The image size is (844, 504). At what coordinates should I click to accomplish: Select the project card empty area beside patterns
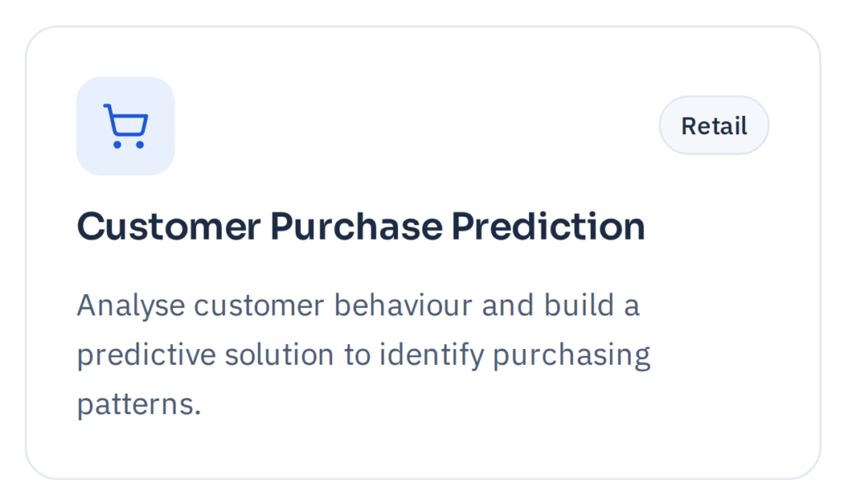point(485,405)
